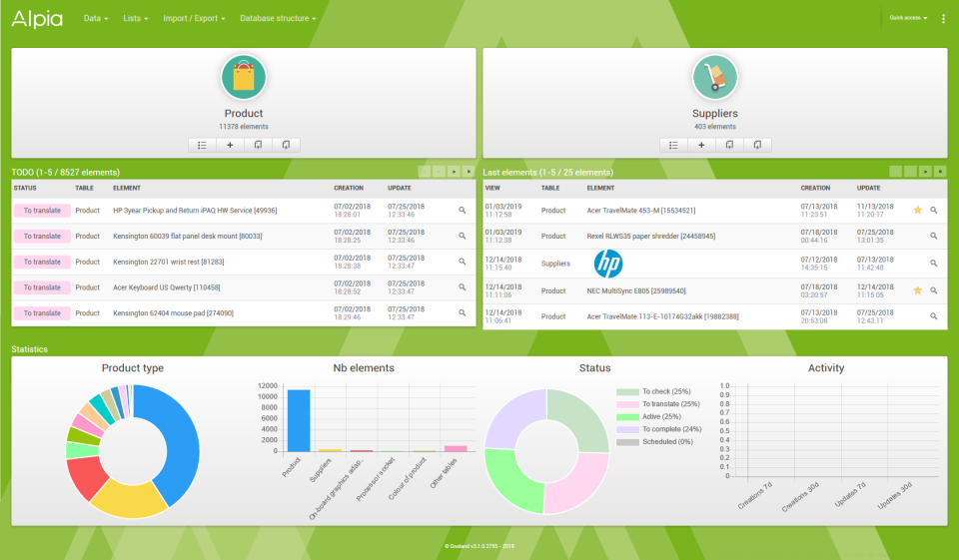This screenshot has width=959, height=560.
Task: Open the list view for Product
Action: click(202, 145)
